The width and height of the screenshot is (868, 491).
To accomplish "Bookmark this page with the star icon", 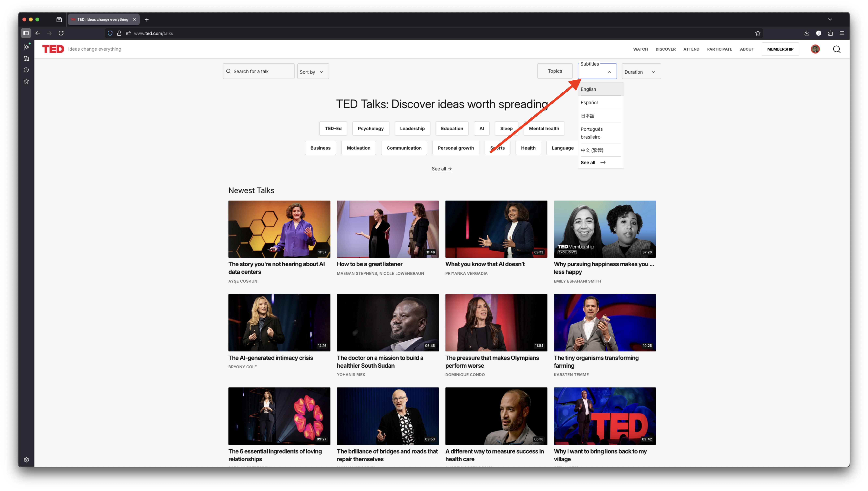I will pyautogui.click(x=758, y=33).
